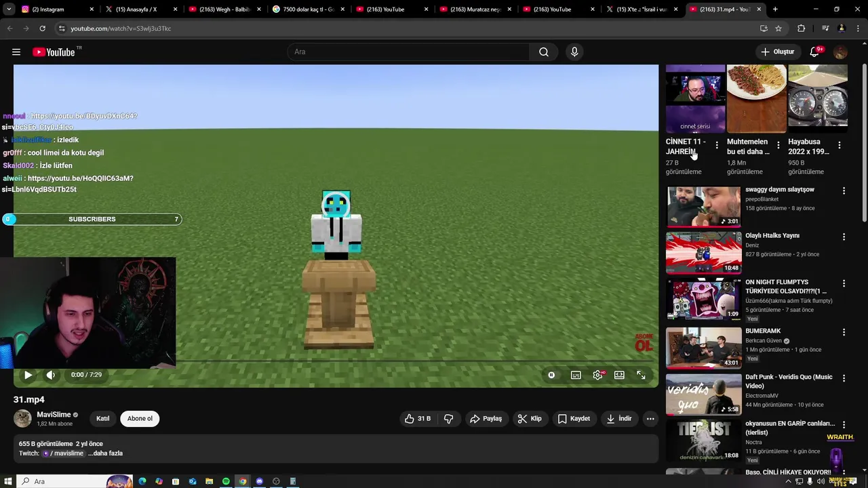
Task: Open Microsoft Edge from the taskbar
Action: coord(142,481)
